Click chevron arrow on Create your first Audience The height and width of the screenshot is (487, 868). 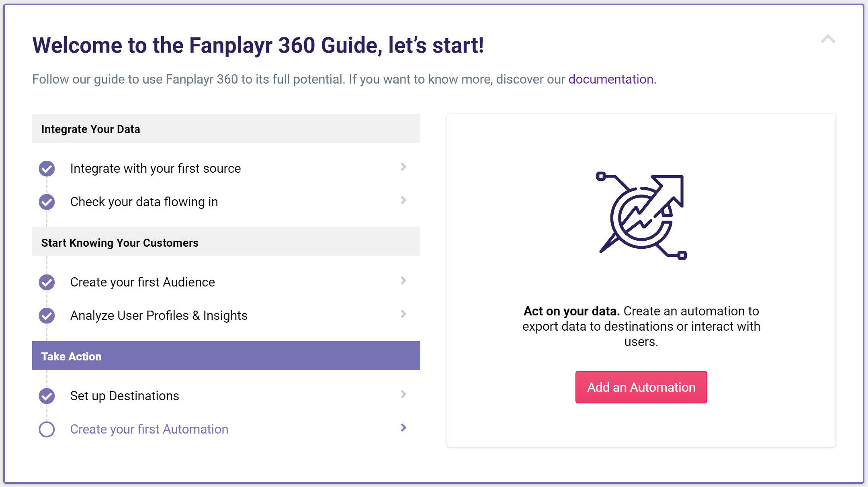(403, 280)
